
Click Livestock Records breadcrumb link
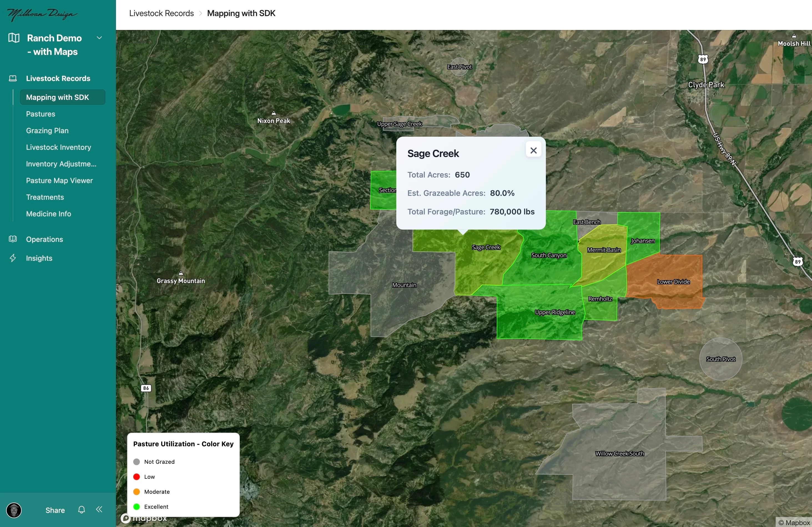[162, 13]
